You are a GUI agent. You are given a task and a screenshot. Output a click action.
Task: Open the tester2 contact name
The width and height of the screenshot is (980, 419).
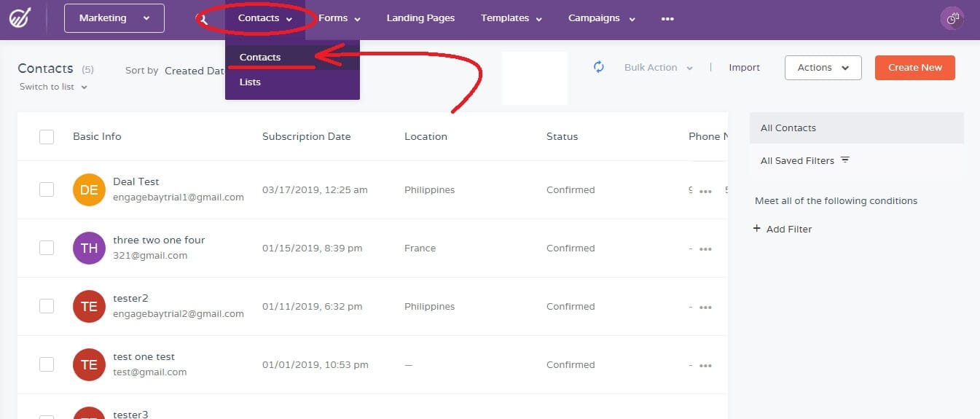pos(131,298)
